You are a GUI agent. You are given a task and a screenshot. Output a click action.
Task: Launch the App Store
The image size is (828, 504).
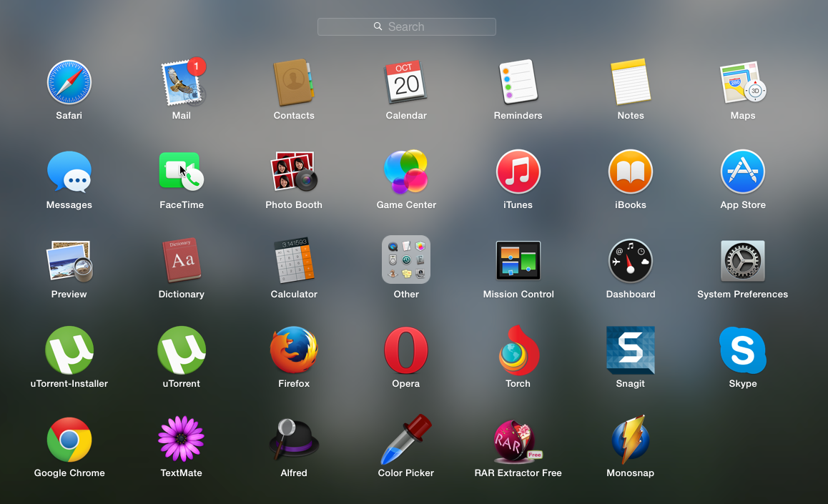(743, 172)
